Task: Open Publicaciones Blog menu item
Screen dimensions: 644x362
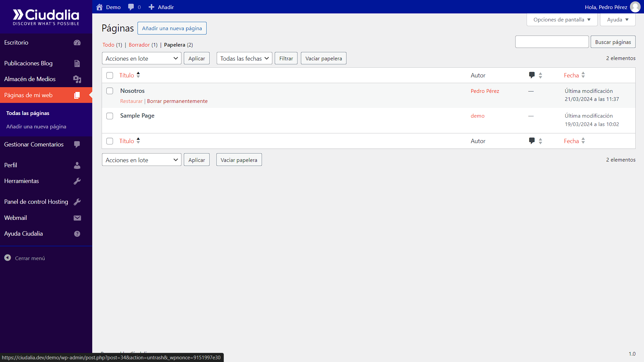Action: (x=29, y=63)
